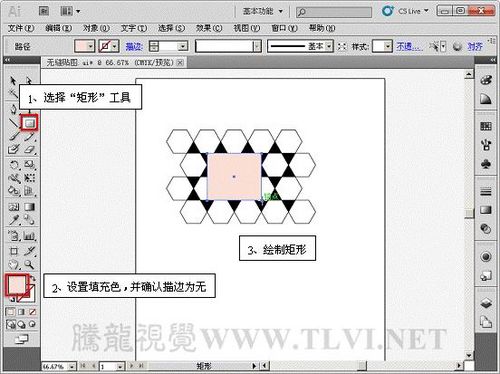Screen dimensions: 500x374
Task: Expand the fill color dropdown in control bar
Action: [90, 46]
